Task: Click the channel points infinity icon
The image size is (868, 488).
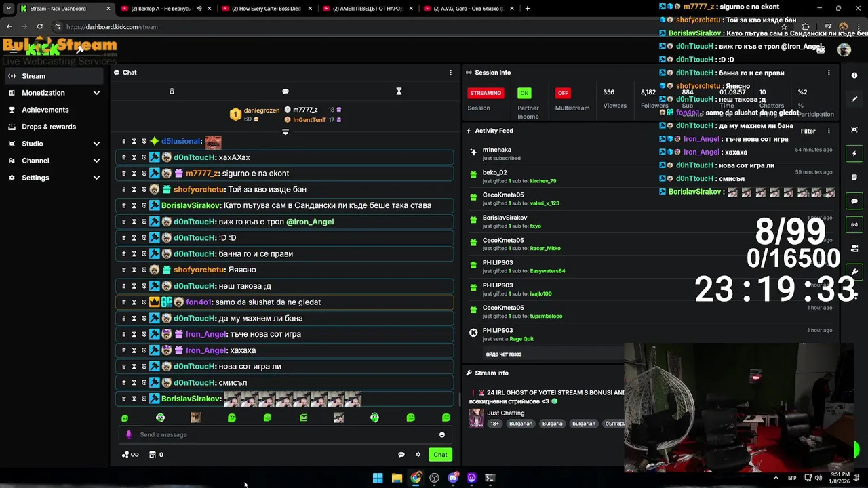Action: tap(130, 455)
